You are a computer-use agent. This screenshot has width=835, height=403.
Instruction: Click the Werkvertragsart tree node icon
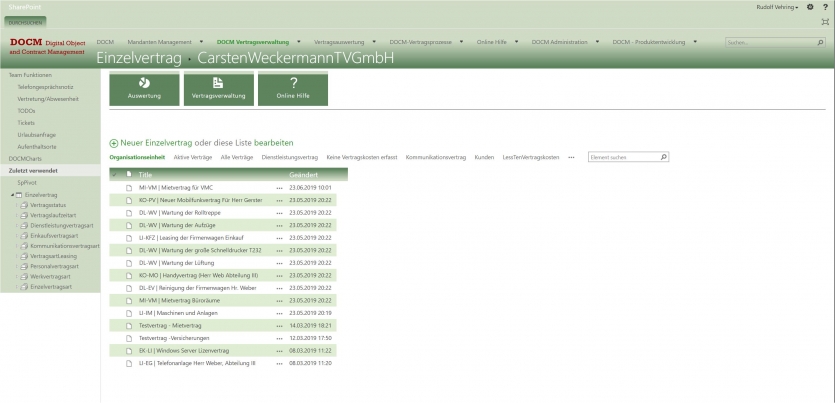[24, 277]
